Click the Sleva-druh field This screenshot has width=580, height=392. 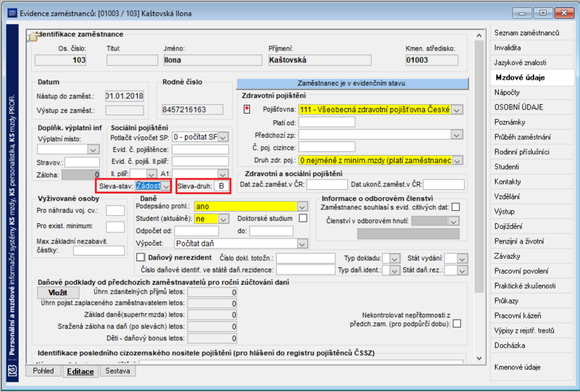pyautogui.click(x=221, y=186)
